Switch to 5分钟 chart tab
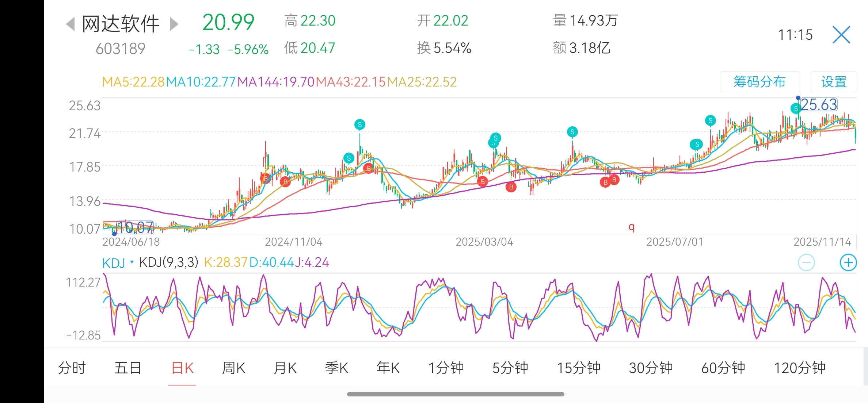This screenshot has height=403, width=868. 510,368
